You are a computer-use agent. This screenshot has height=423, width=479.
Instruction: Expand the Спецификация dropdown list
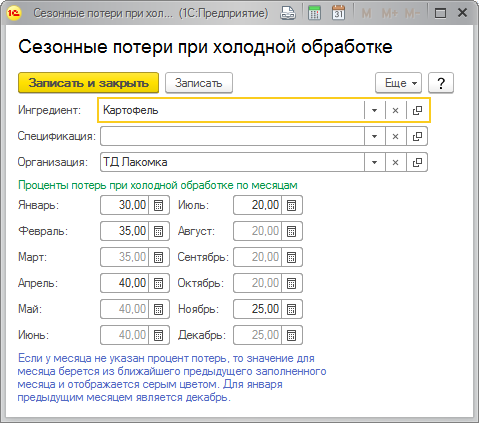click(x=374, y=136)
